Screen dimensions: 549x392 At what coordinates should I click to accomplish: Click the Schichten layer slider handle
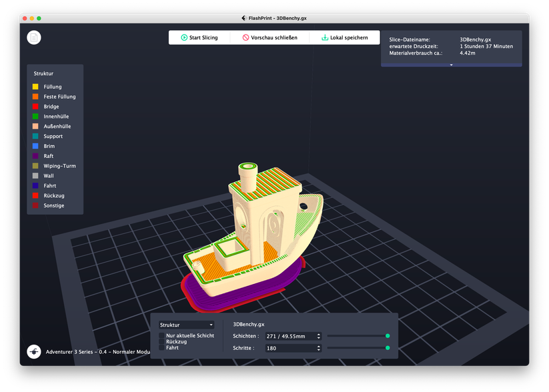point(388,336)
